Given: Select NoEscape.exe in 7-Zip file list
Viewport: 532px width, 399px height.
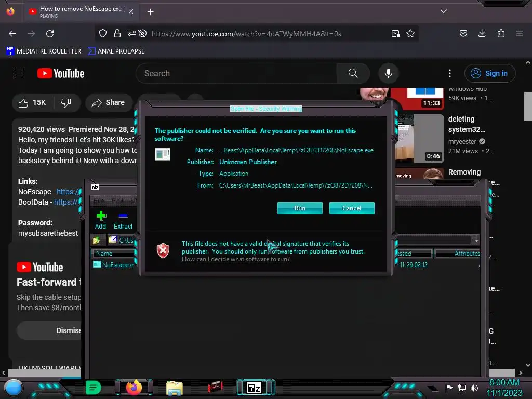Looking at the screenshot, I should click(x=114, y=264).
